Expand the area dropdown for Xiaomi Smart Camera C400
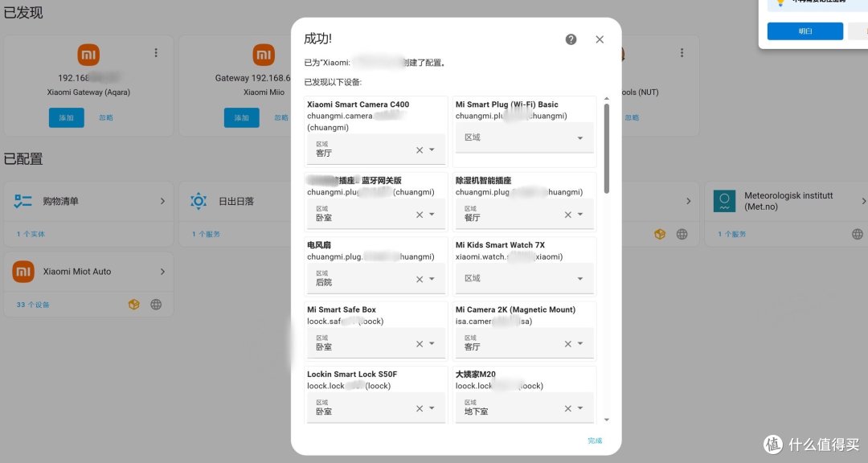This screenshot has height=463, width=868. [x=432, y=150]
